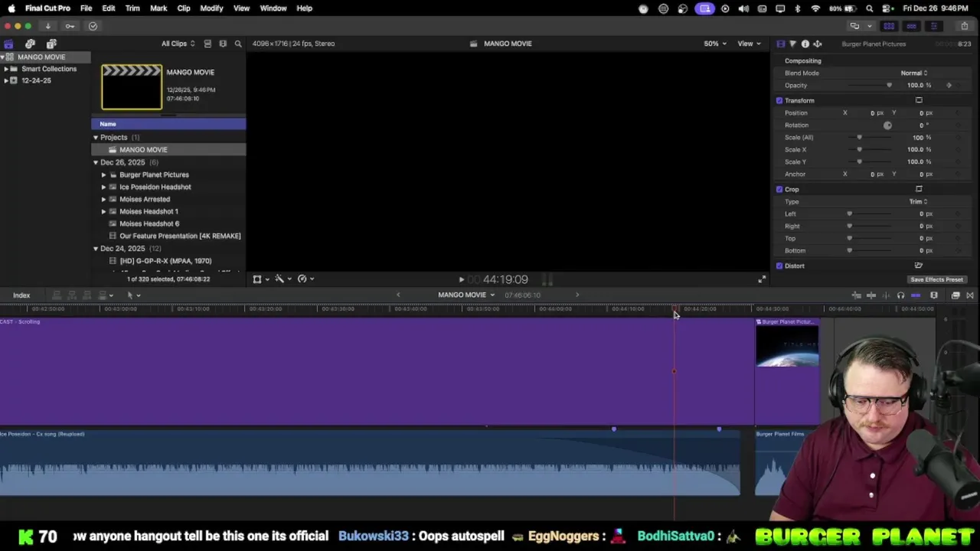Open Background Tasks checkmark icon
Image resolution: width=980 pixels, height=551 pixels.
point(93,26)
